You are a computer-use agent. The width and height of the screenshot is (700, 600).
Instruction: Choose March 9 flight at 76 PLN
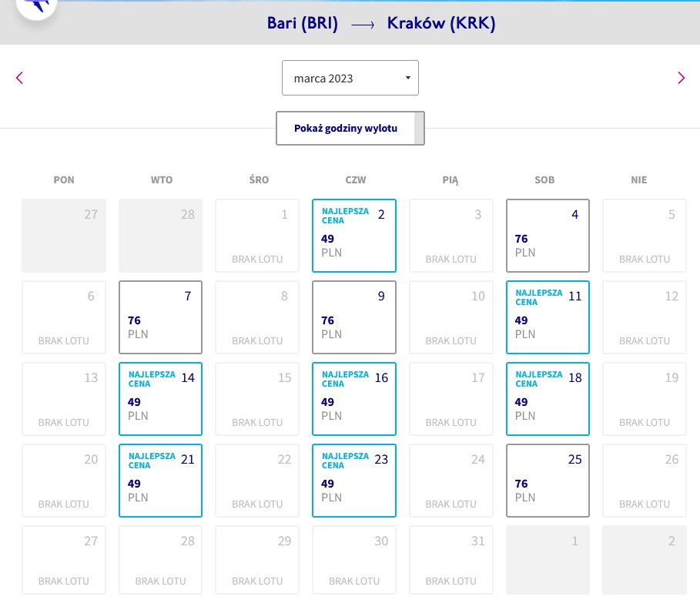tap(354, 317)
